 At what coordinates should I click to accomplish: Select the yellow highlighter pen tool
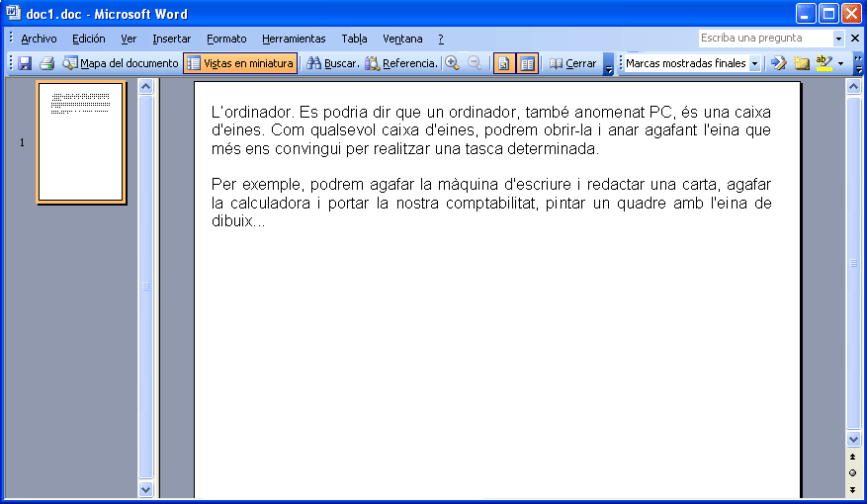click(824, 63)
